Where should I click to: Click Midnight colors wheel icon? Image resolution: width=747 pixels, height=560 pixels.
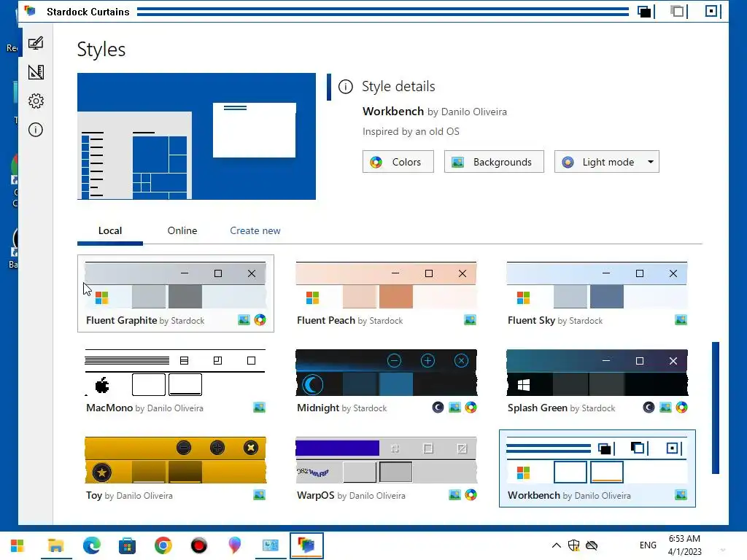click(471, 408)
